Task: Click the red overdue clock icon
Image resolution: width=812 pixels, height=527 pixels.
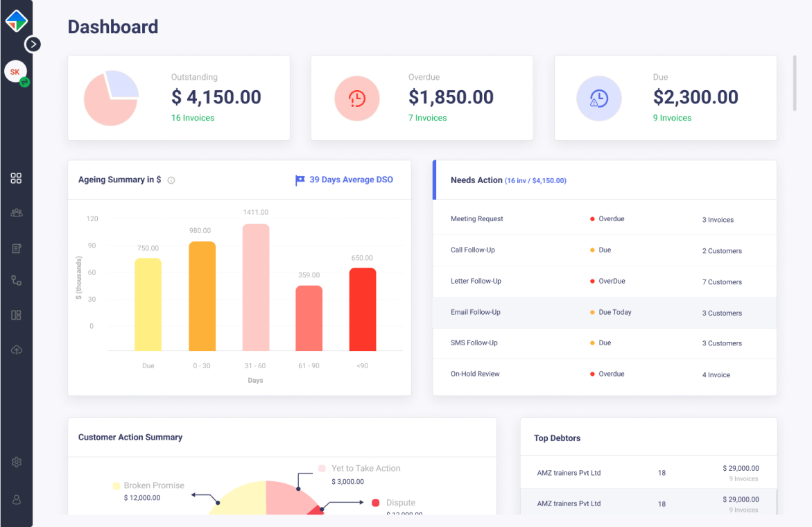Action: tap(357, 98)
